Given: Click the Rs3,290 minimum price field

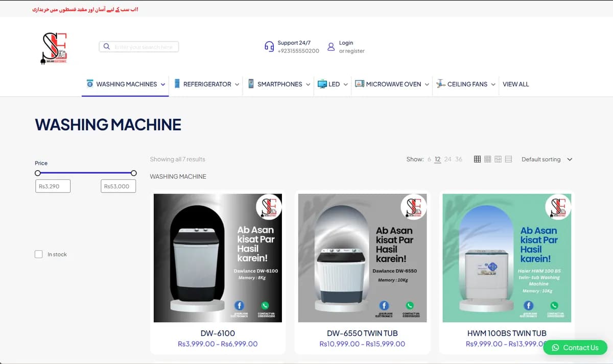Looking at the screenshot, I should click(53, 186).
